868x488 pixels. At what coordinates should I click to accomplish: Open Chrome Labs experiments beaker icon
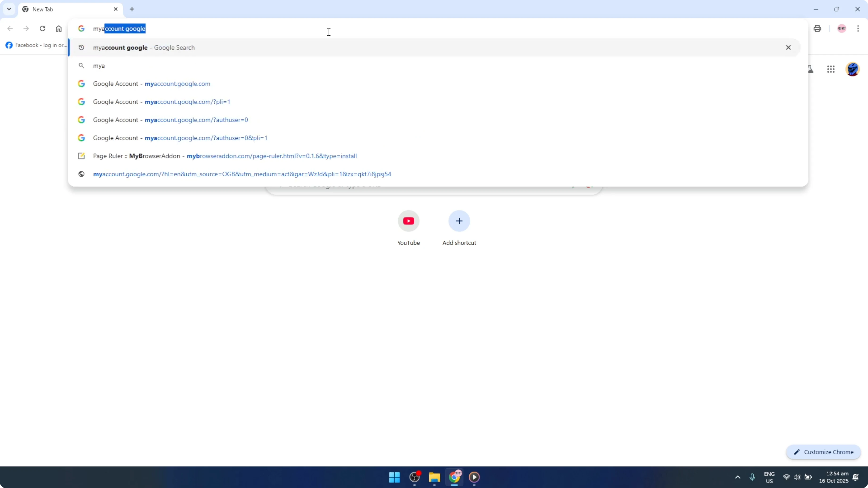point(810,69)
